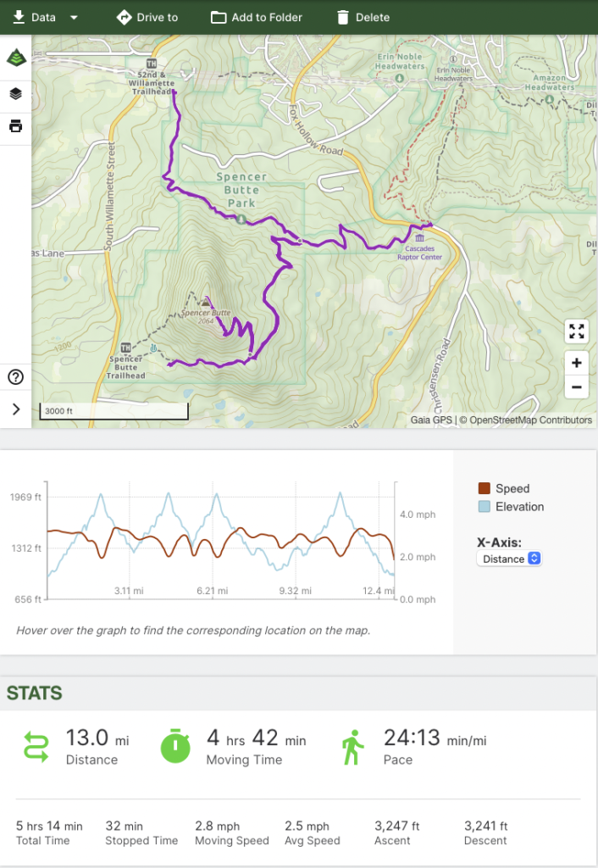Expand the sidebar with chevron arrow

pyautogui.click(x=16, y=409)
